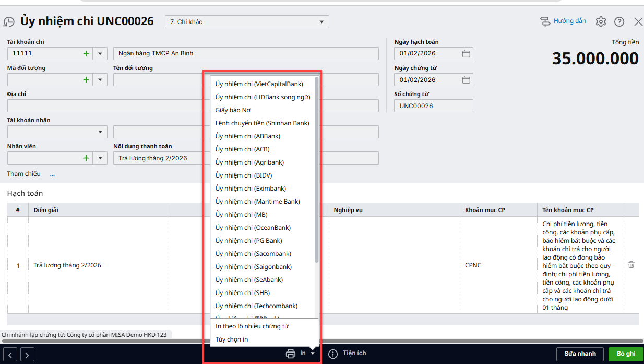The height and width of the screenshot is (364, 644).
Task: Click the history clock icon beside title
Action: 9,22
